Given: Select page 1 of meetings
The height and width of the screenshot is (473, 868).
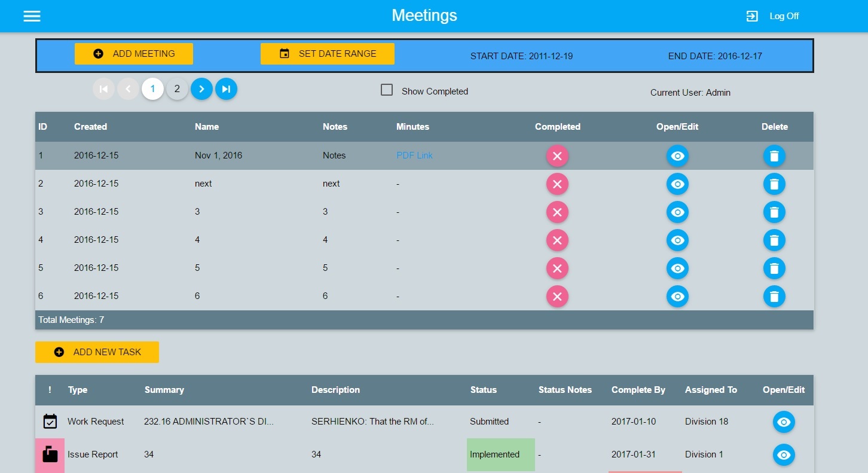Looking at the screenshot, I should (152, 89).
